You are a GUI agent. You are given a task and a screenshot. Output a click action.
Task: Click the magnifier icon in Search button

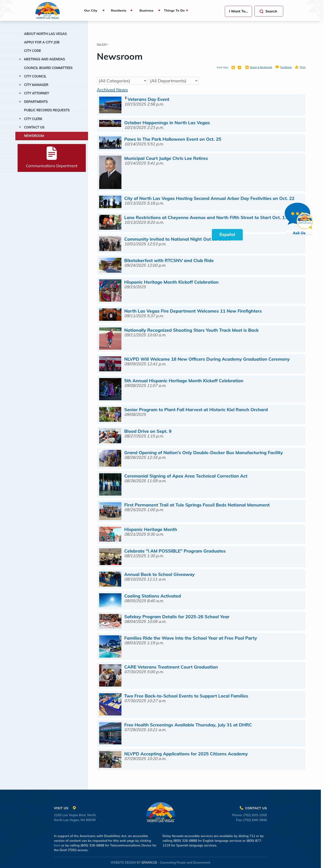(261, 11)
